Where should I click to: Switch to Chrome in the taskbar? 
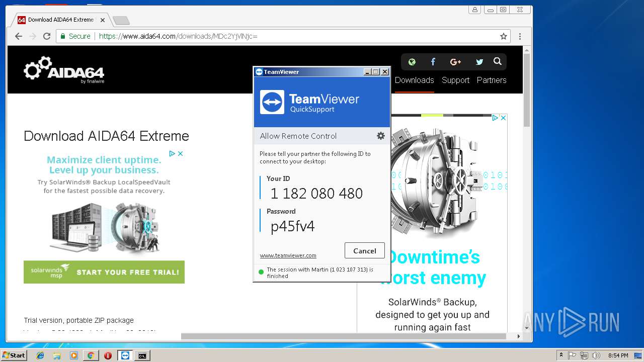[x=91, y=355]
